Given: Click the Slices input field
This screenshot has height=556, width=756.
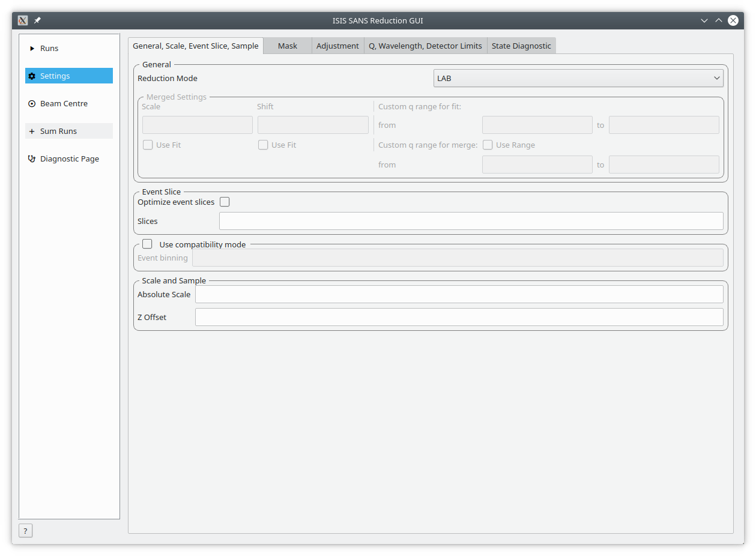Looking at the screenshot, I should tap(471, 222).
